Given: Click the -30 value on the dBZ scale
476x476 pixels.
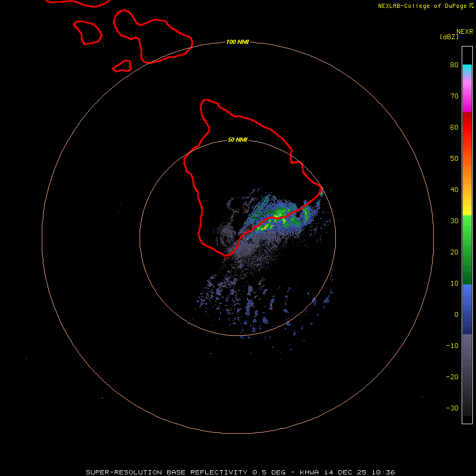Looking at the screenshot, I should point(452,408).
